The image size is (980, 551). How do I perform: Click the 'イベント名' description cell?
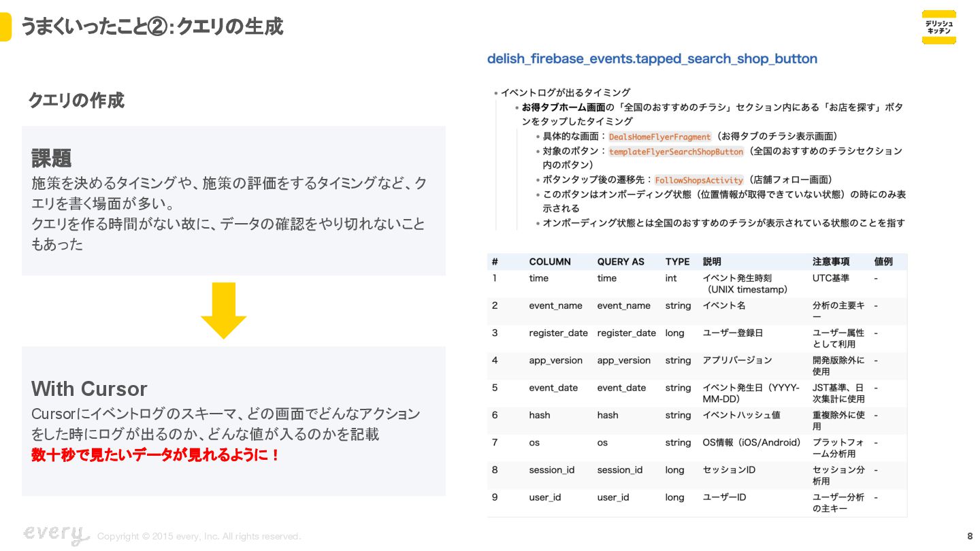point(724,305)
